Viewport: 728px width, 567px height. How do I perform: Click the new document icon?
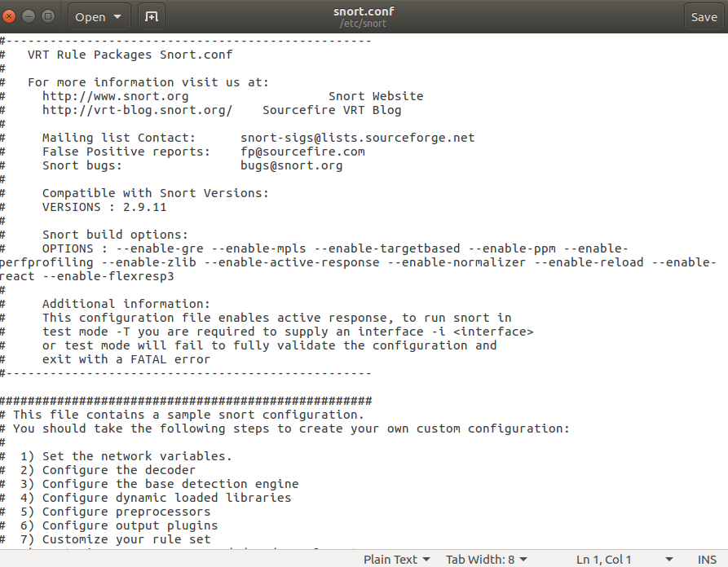coord(151,16)
